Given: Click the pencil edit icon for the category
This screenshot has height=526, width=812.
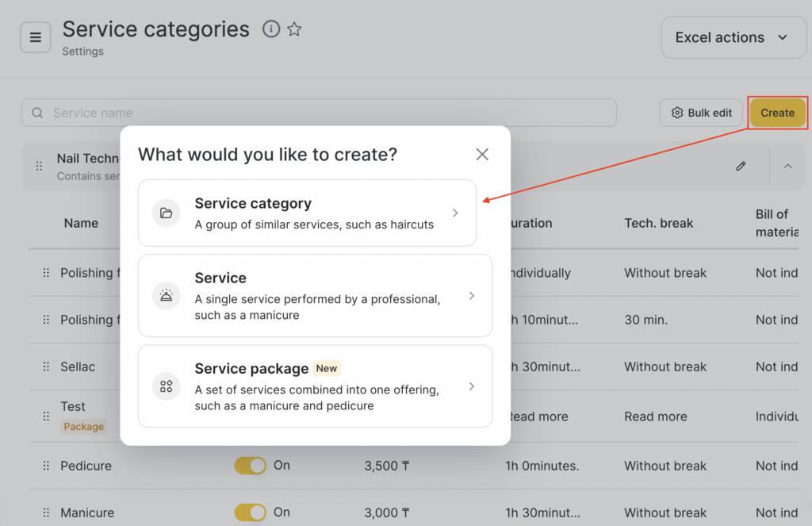Looking at the screenshot, I should [741, 166].
